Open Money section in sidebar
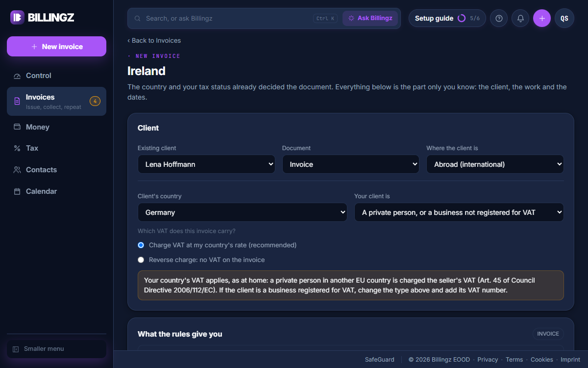This screenshot has height=368, width=588. click(56, 127)
